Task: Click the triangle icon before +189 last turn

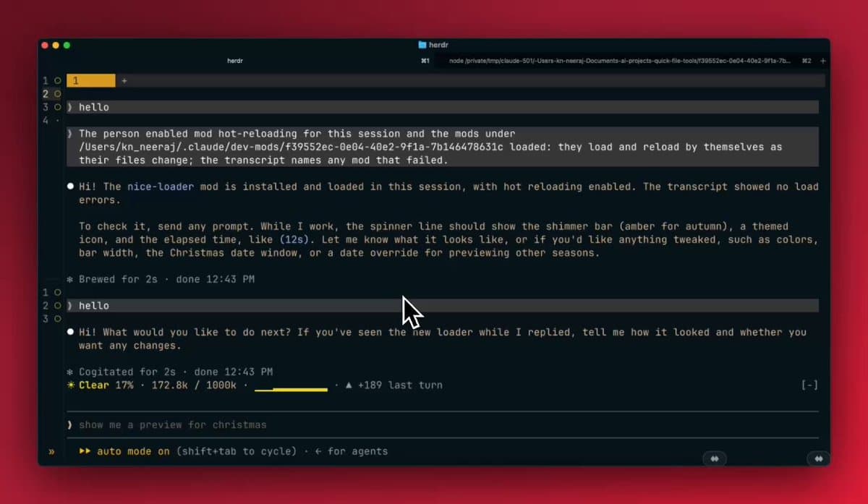Action: 349,385
